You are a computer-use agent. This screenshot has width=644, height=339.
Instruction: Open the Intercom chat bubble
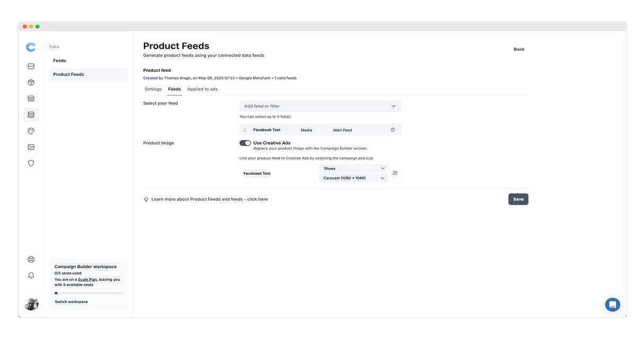[612, 305]
